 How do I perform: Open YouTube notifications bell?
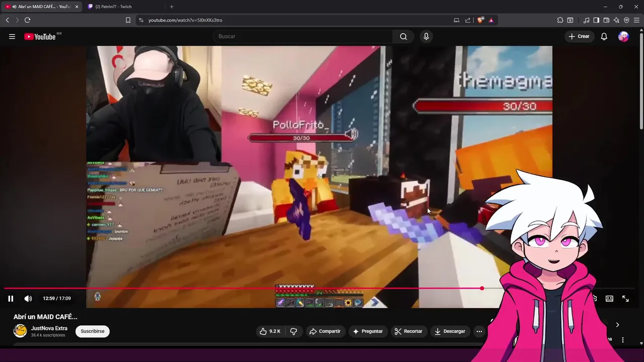click(604, 37)
